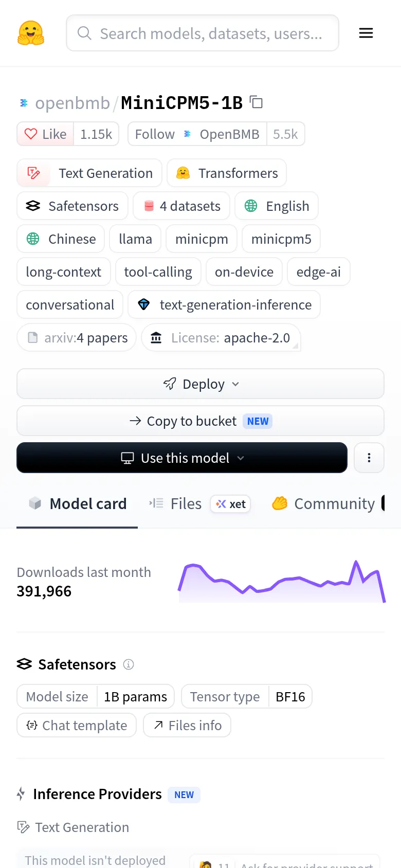401x868 pixels.
Task: Click the downloads last month chart
Action: (x=282, y=582)
